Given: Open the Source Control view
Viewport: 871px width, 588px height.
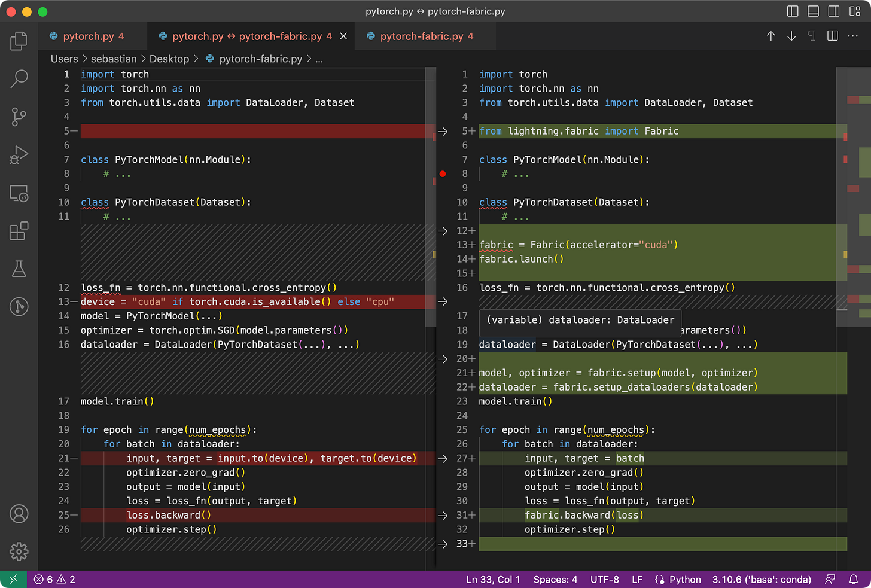Looking at the screenshot, I should 19,117.
